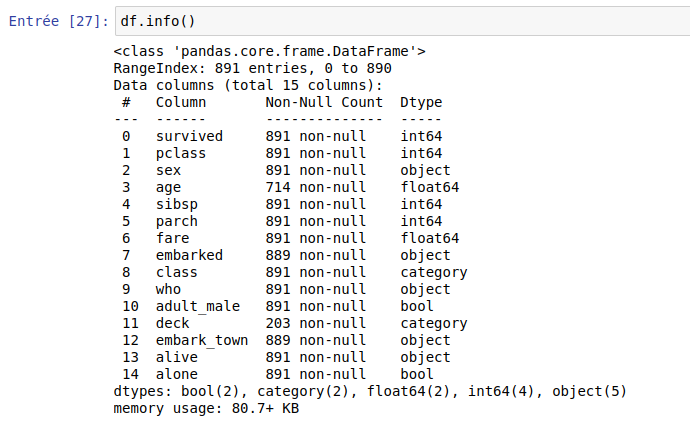This screenshot has width=690, height=425.
Task: Click bool dtype in the alone row
Action: coord(417,374)
